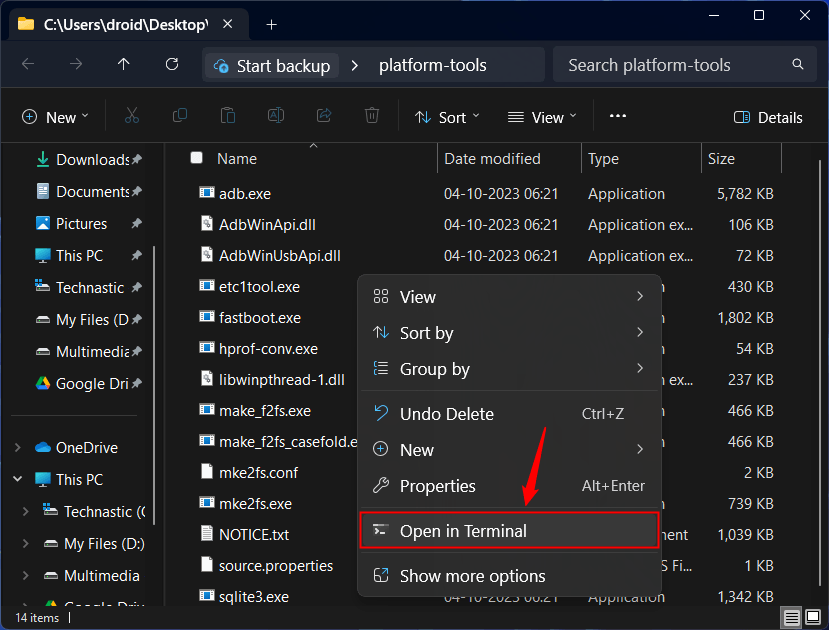Tick the select-all checkbox beside Name
Screen dimensions: 829x630
click(x=197, y=158)
